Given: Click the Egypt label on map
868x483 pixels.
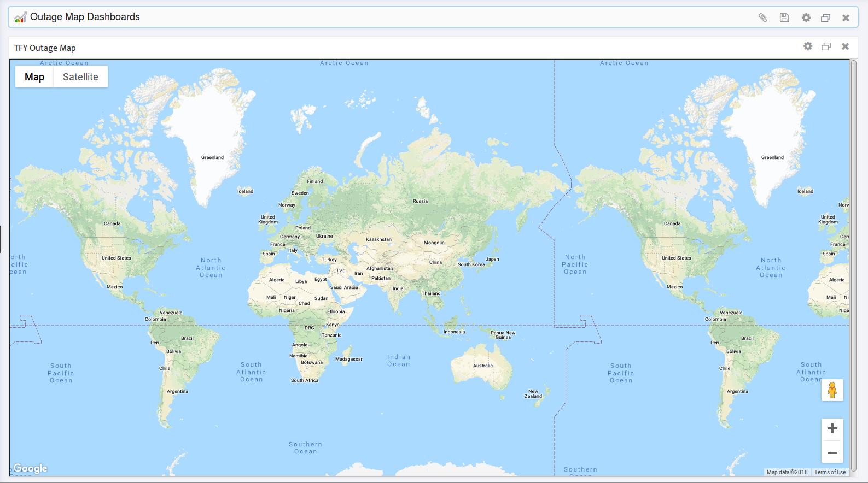Looking at the screenshot, I should [x=321, y=279].
